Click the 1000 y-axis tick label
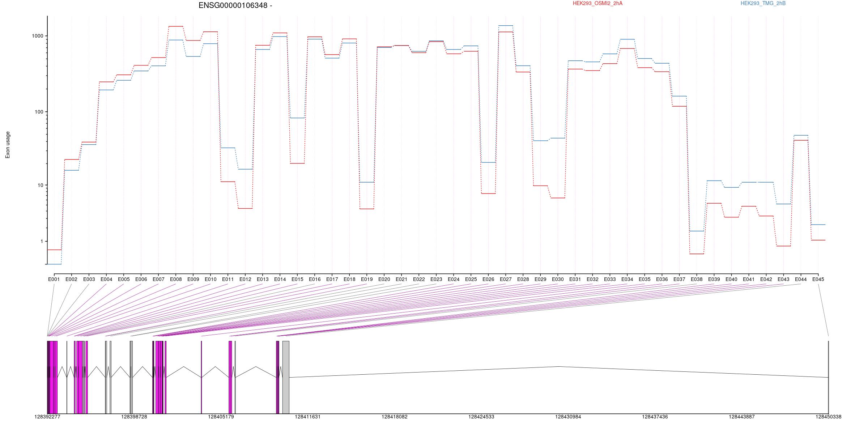This screenshot has height=434, width=868. (x=38, y=36)
